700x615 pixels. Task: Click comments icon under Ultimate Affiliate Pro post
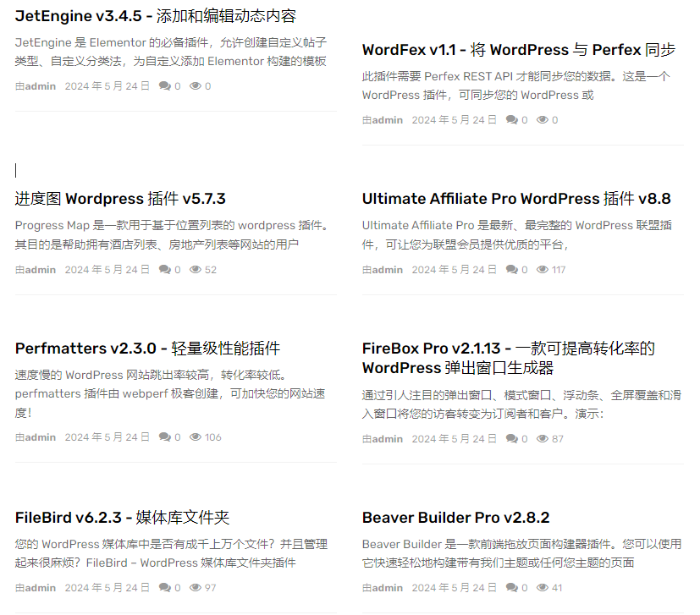click(512, 270)
